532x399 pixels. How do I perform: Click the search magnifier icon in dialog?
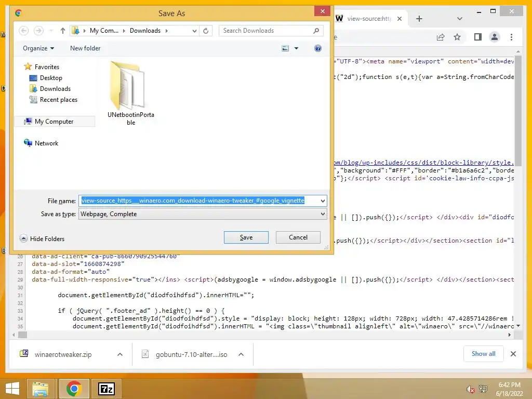pyautogui.click(x=316, y=31)
